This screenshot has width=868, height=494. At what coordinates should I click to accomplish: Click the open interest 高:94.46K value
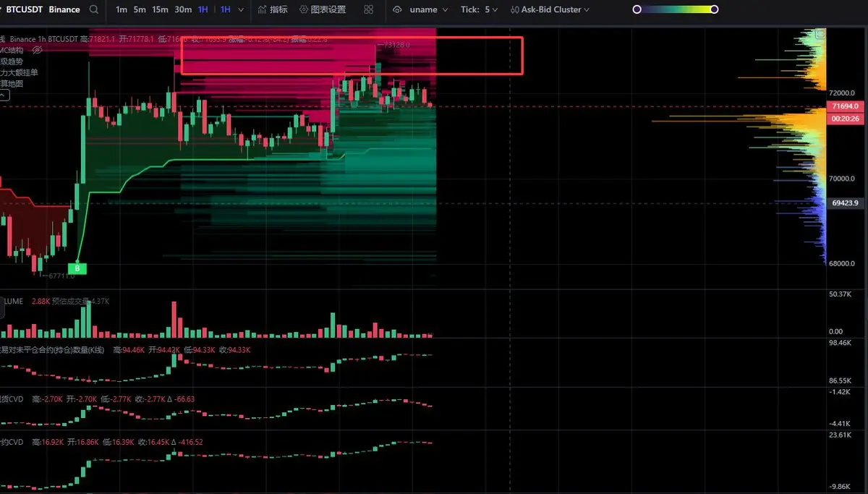tap(129, 350)
